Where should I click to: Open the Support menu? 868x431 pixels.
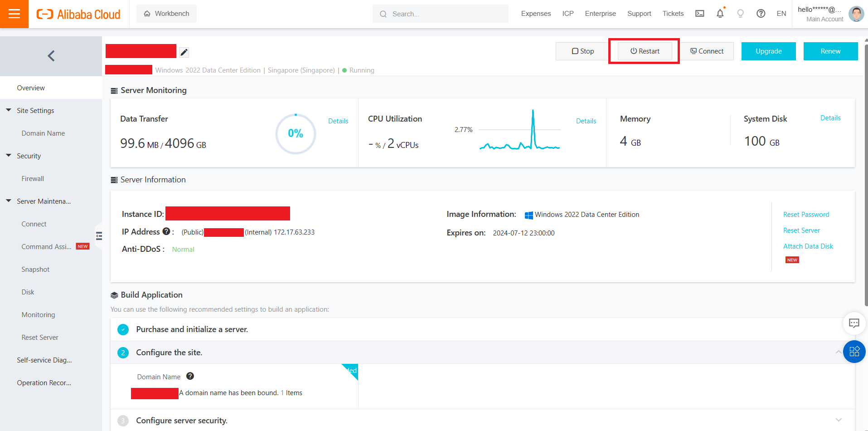point(639,14)
